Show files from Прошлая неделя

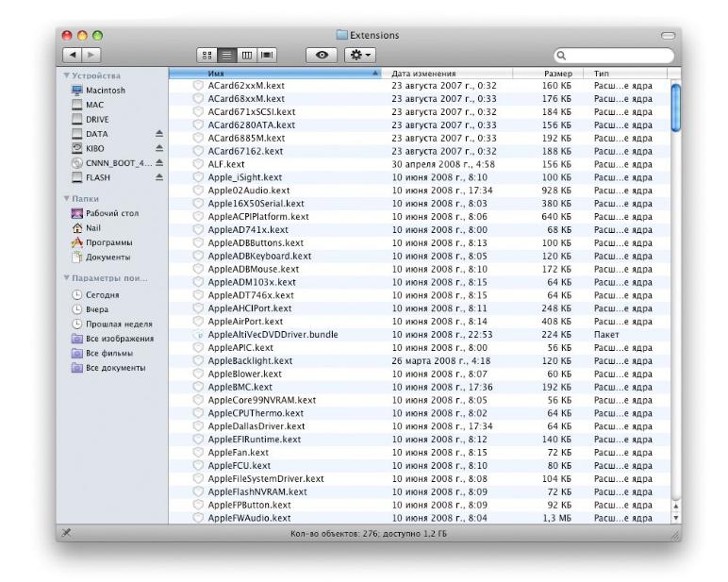point(112,324)
